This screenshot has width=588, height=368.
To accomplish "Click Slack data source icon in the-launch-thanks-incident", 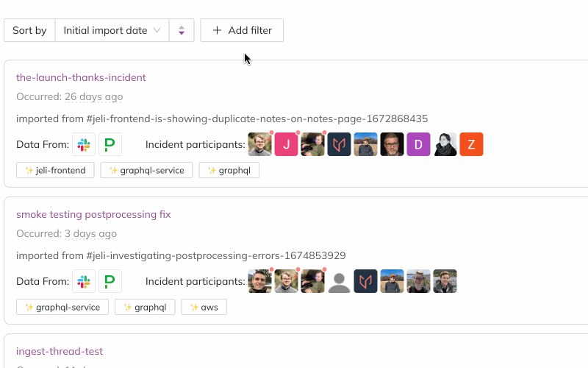I will click(x=84, y=144).
